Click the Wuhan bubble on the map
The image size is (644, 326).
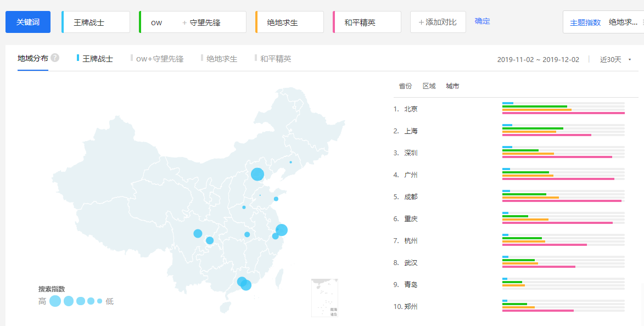pyautogui.click(x=247, y=234)
